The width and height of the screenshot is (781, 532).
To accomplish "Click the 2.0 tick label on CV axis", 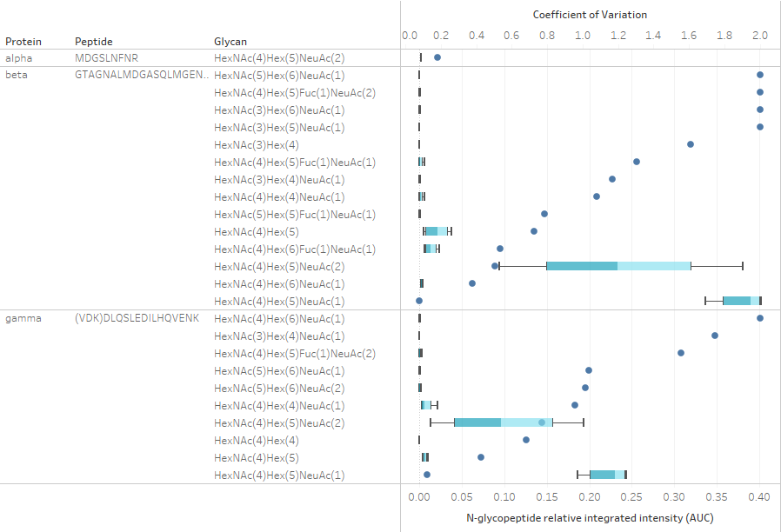I will point(758,35).
